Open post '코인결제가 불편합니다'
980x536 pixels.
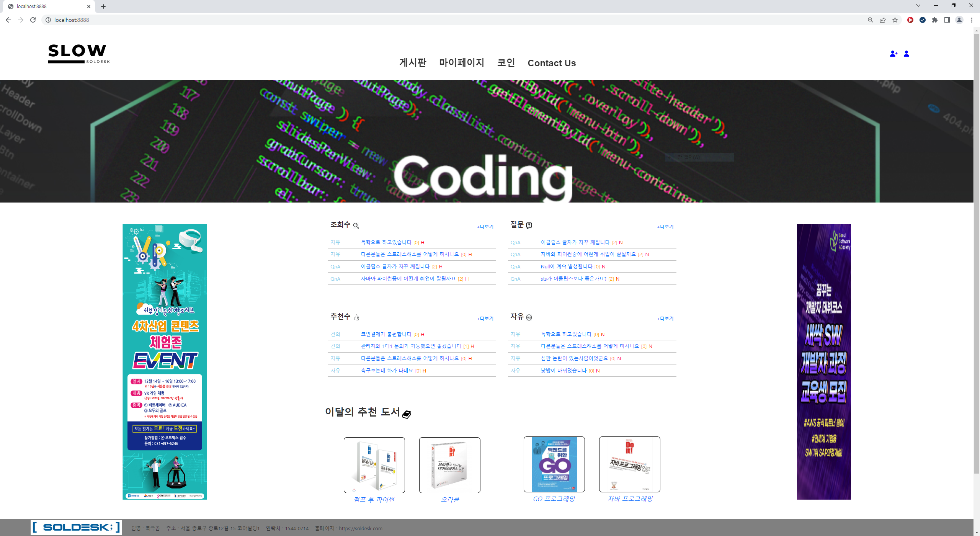click(386, 334)
